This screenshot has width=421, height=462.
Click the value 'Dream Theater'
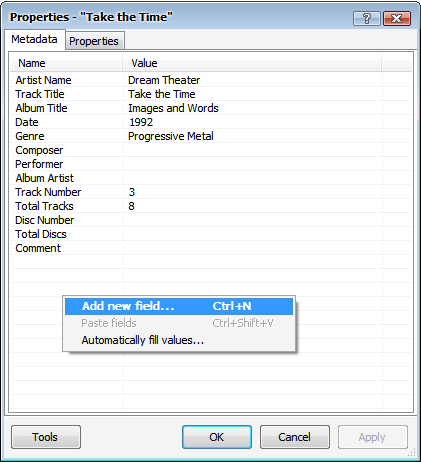pyautogui.click(x=164, y=80)
